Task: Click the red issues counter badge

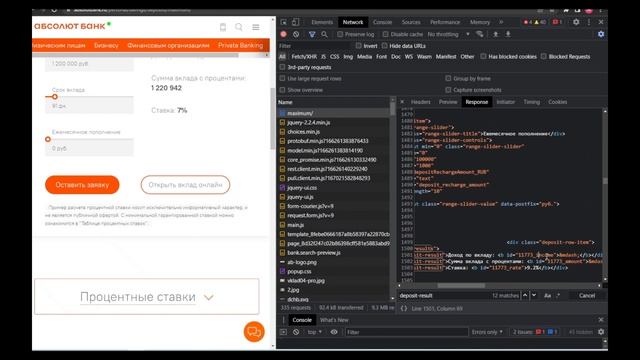Action: point(557,22)
